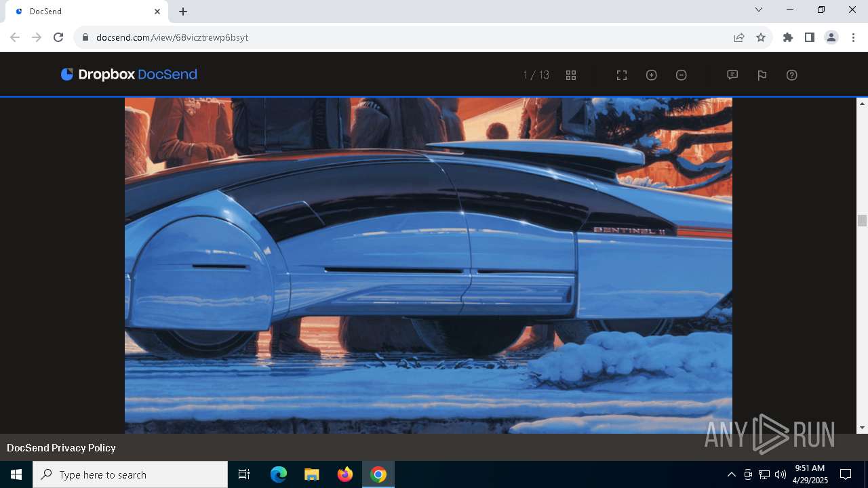This screenshot has width=868, height=488.
Task: Toggle the Chrome side panel
Action: click(810, 37)
